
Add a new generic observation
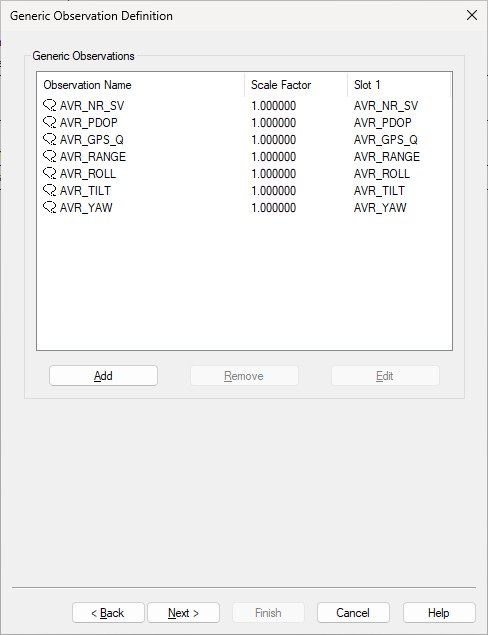[103, 376]
